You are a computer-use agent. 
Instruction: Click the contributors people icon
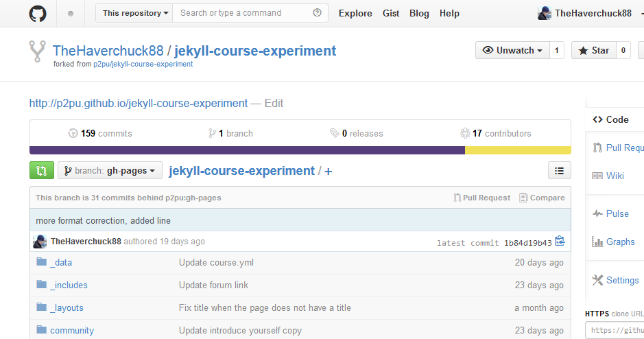pos(465,133)
